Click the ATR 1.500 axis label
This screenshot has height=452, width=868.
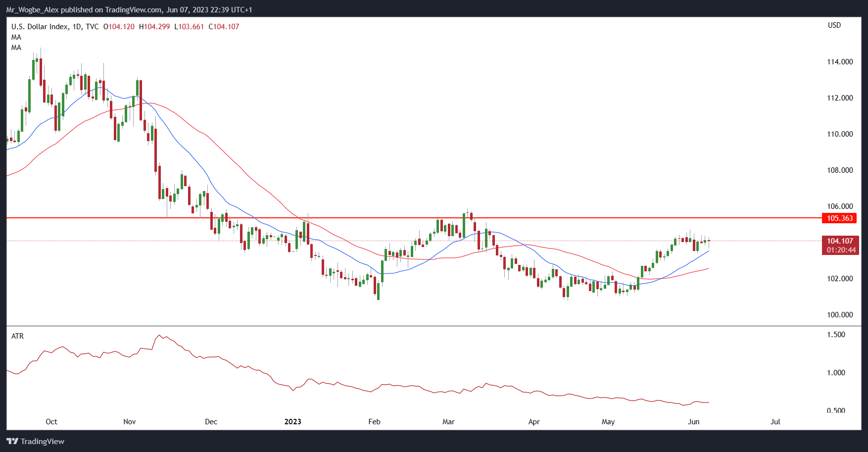[836, 335]
